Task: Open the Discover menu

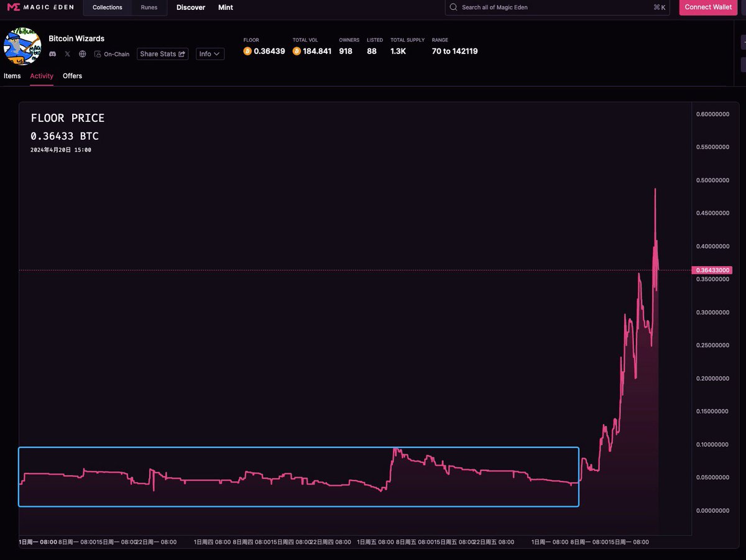Action: click(191, 7)
